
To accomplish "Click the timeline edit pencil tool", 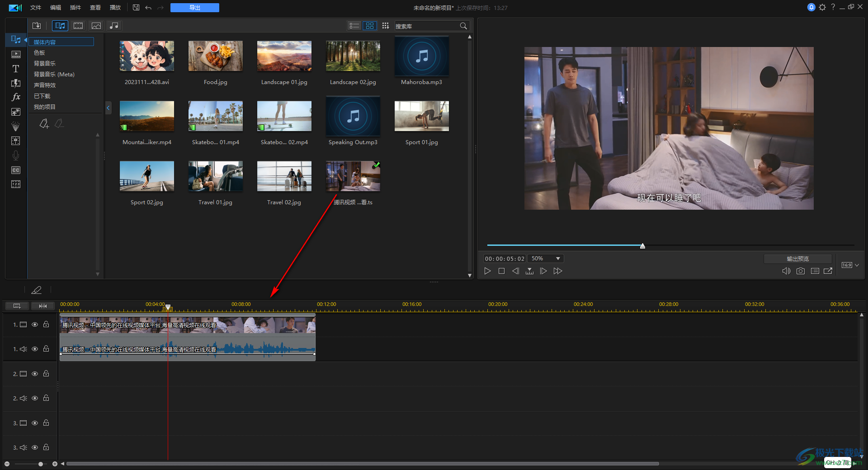I will click(x=36, y=290).
